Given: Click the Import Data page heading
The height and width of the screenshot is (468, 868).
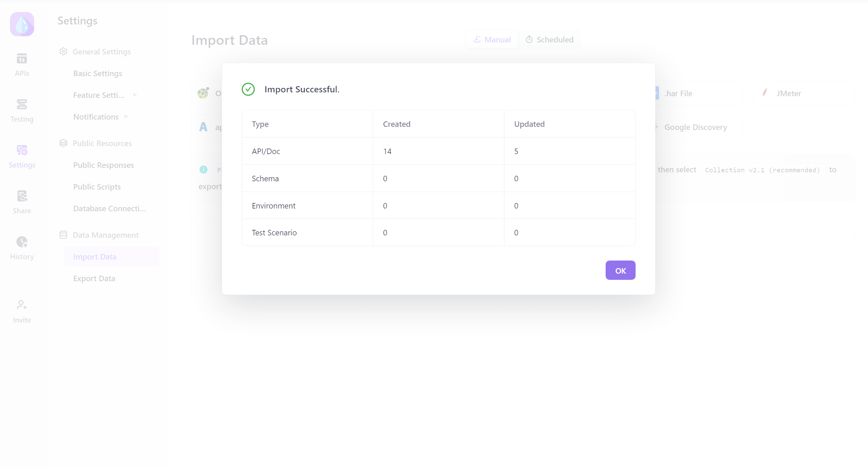Looking at the screenshot, I should (x=229, y=40).
